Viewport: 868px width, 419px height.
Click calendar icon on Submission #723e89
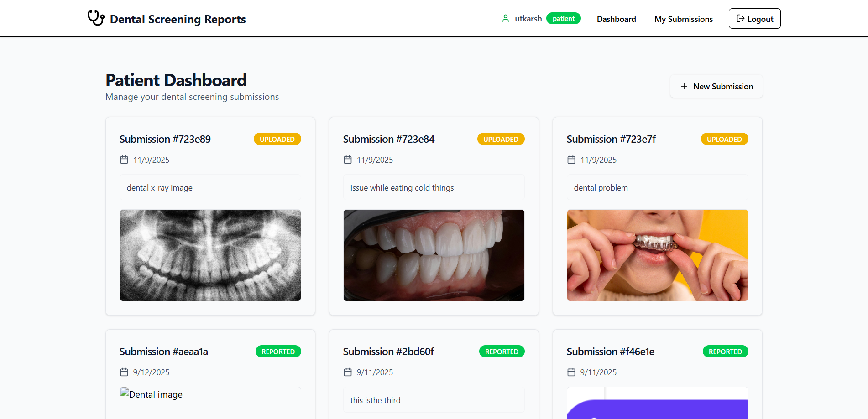(124, 160)
